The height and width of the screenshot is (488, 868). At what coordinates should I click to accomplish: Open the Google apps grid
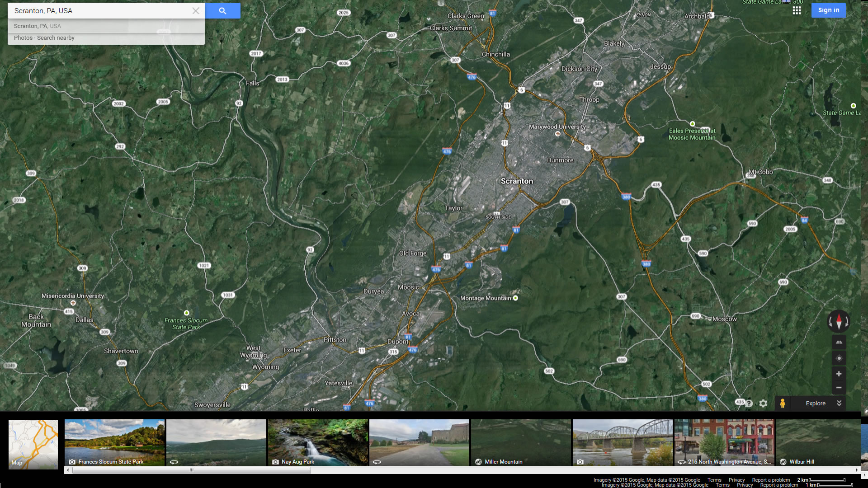coord(797,10)
